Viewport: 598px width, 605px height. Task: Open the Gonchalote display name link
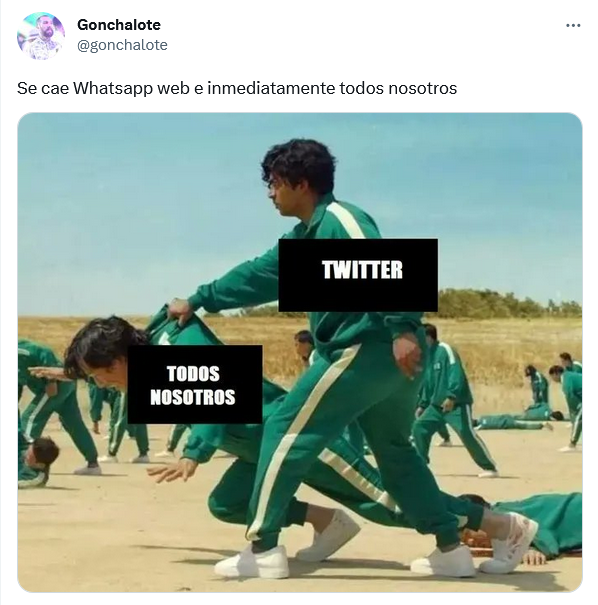[119, 25]
